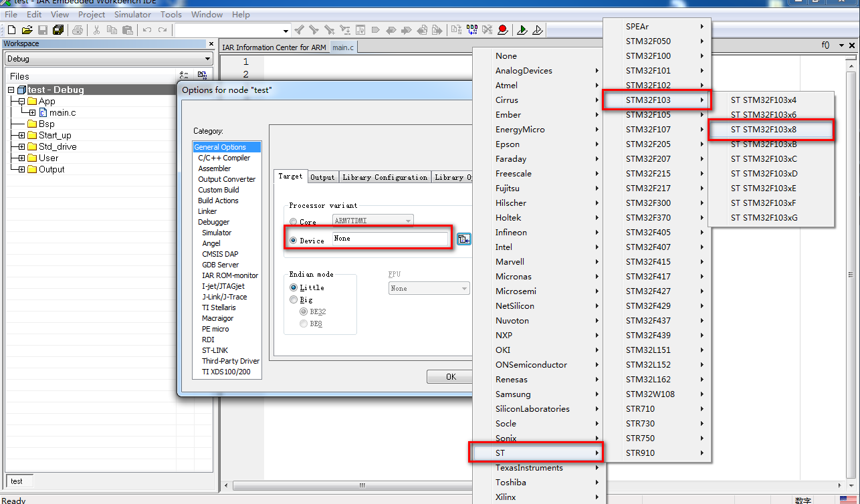Click Debug without Downloading icon
860x504 pixels.
(x=537, y=30)
